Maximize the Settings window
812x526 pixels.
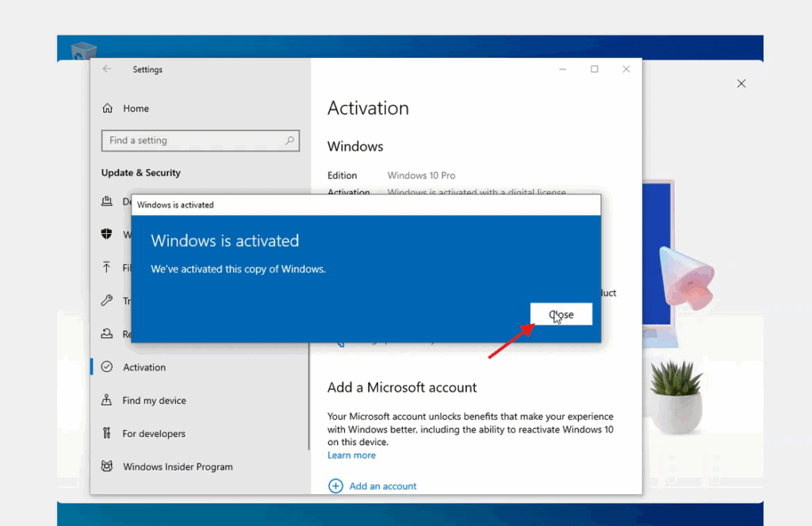tap(595, 69)
